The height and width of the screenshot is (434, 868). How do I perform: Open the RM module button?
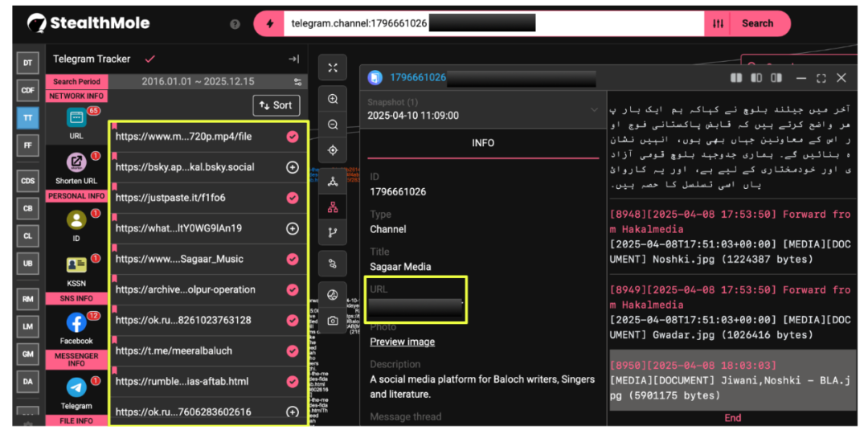pos(27,299)
